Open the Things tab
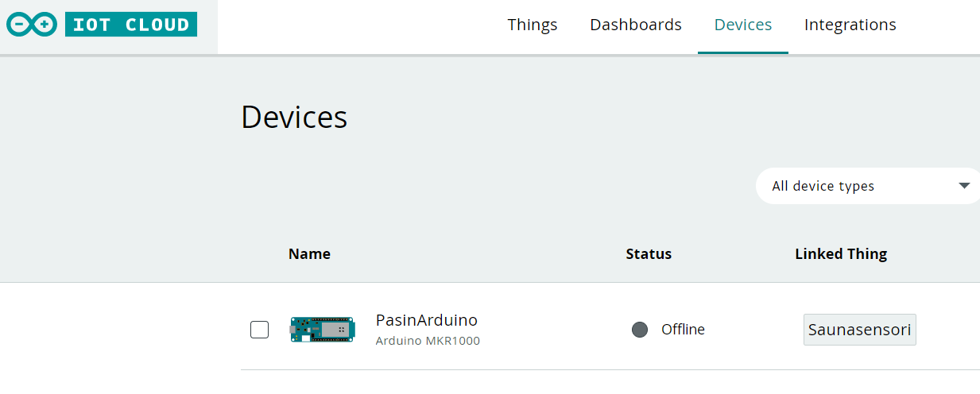Screen dimensions: 980x394 tap(533, 25)
